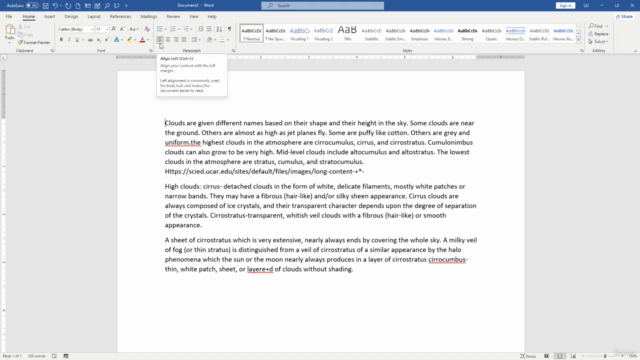Apply the Heading 1 style
Image resolution: width=640 pixels, height=360 pixels.
tap(300, 33)
